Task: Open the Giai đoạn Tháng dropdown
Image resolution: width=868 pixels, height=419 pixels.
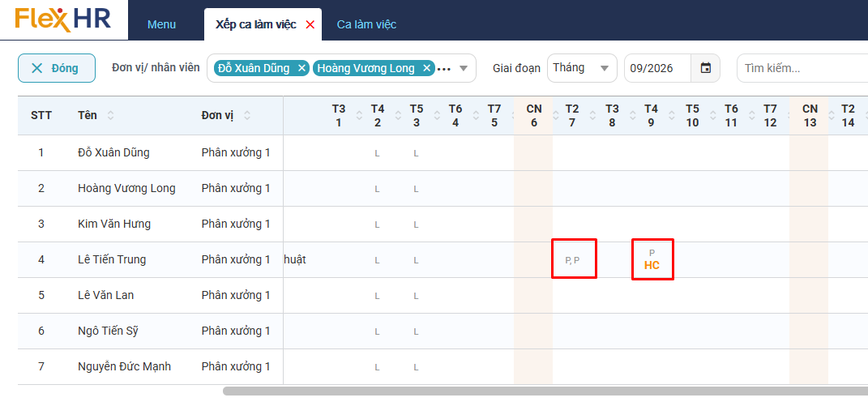Action: pyautogui.click(x=582, y=68)
